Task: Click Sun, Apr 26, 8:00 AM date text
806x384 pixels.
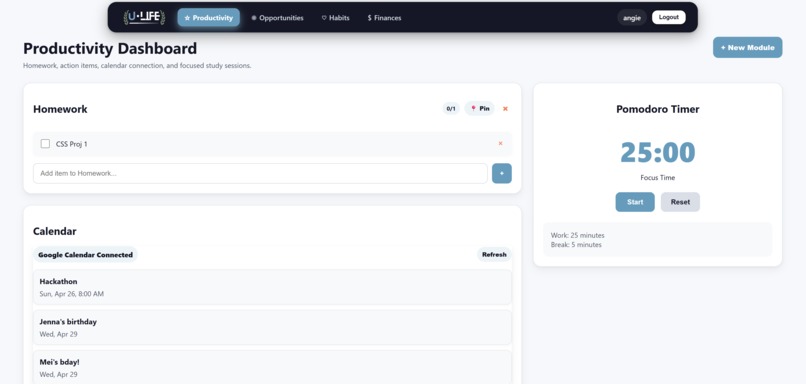Action: 71,294
